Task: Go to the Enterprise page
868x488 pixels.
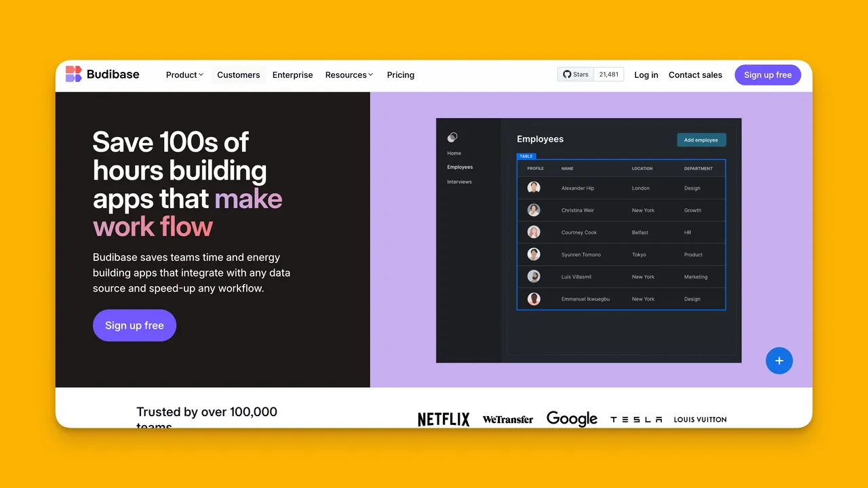Action: click(293, 75)
